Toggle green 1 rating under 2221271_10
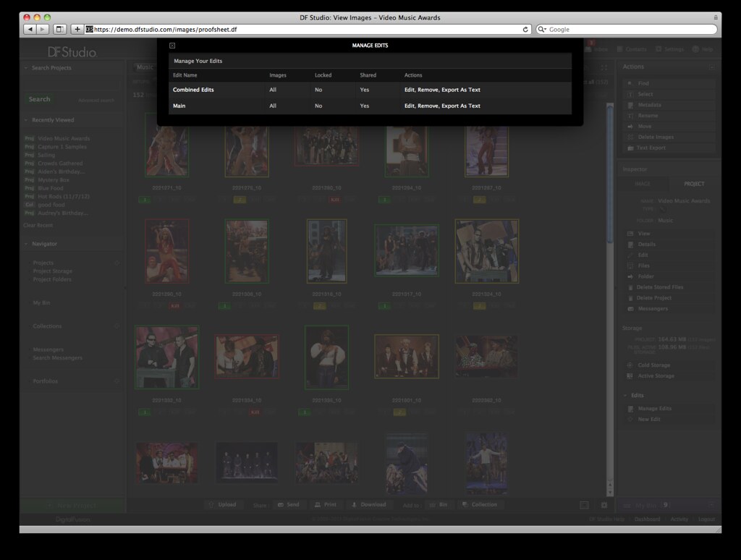 [145, 200]
